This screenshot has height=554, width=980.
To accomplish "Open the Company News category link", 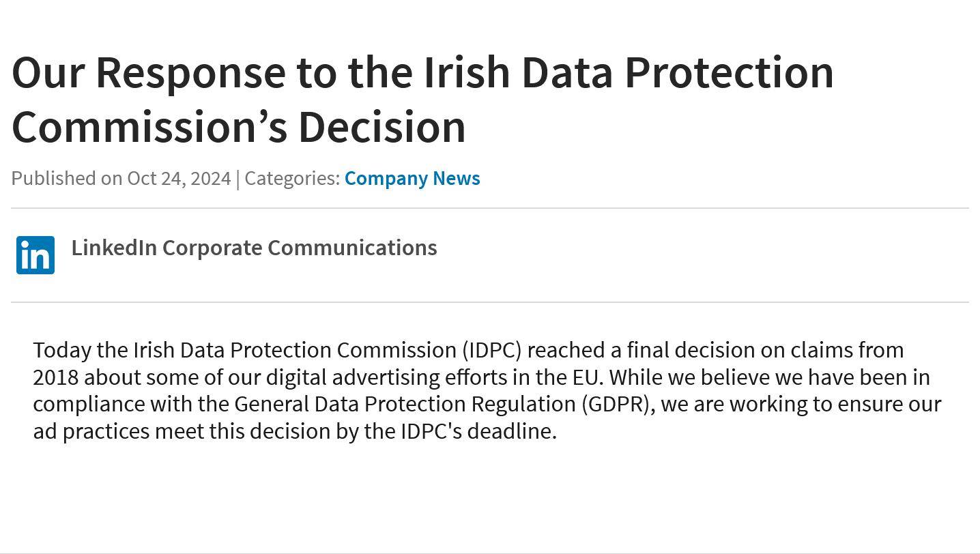I will 412,178.
